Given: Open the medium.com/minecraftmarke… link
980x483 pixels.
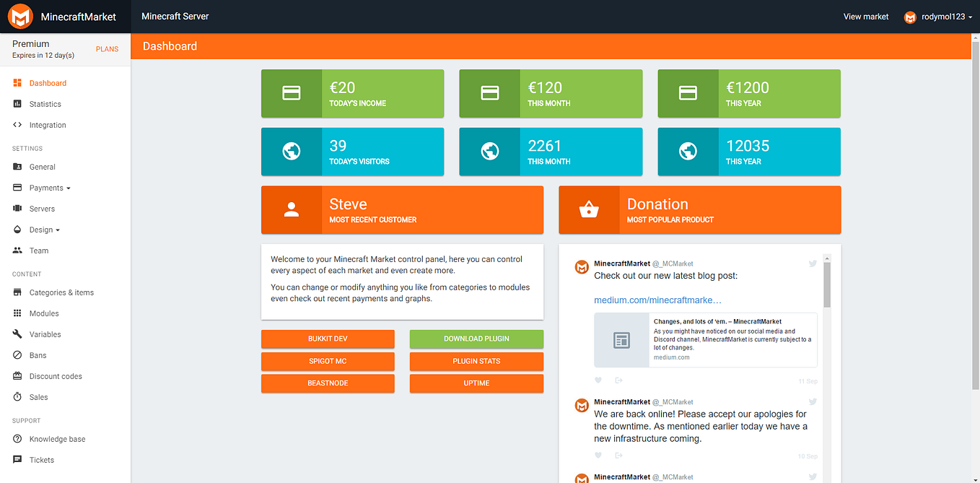Looking at the screenshot, I should click(657, 300).
